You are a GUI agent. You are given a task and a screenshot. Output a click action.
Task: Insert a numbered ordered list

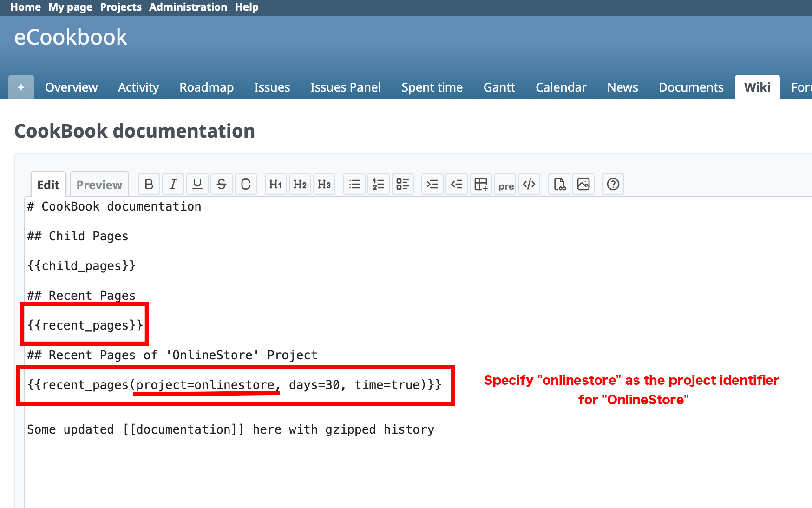[x=379, y=185]
